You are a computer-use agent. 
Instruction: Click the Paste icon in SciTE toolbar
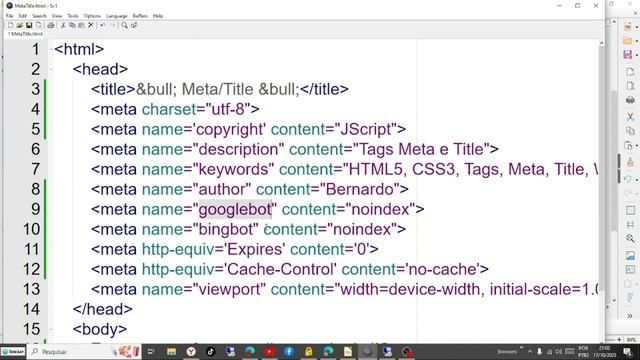81,25
